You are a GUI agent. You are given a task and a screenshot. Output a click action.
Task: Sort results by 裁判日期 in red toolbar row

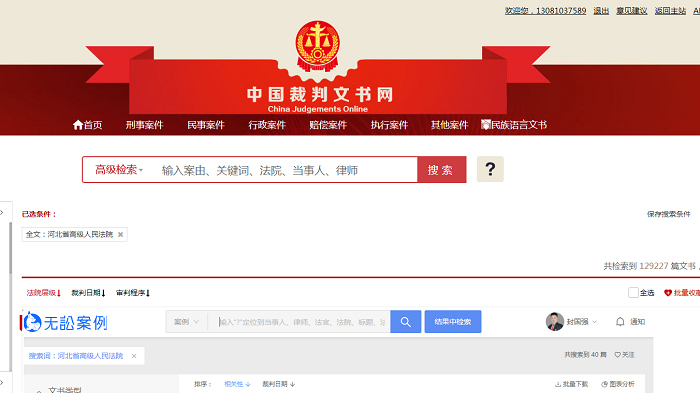pyautogui.click(x=88, y=293)
